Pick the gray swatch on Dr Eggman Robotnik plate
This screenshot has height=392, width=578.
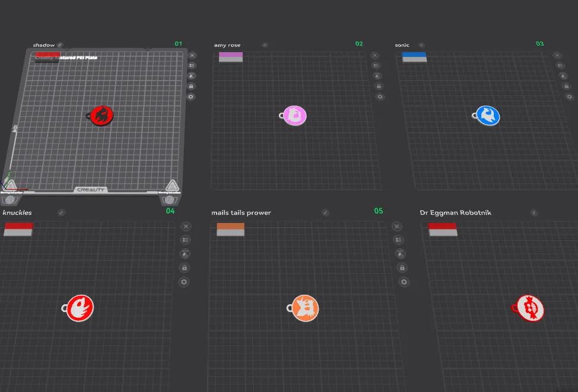tap(443, 232)
